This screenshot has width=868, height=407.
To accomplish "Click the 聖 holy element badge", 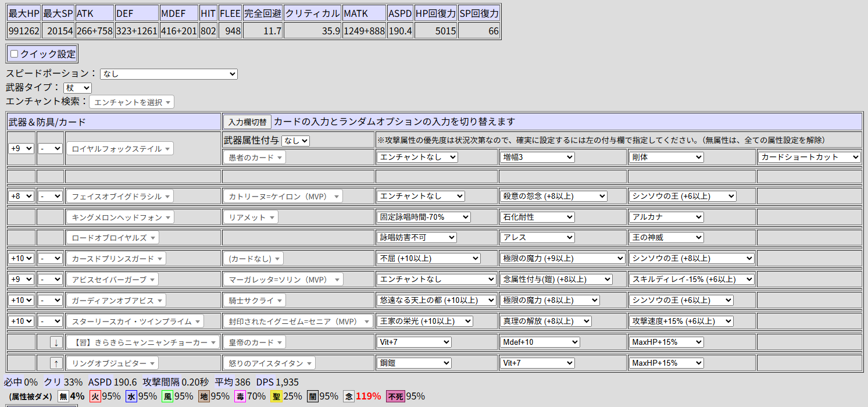I will coord(276,397).
